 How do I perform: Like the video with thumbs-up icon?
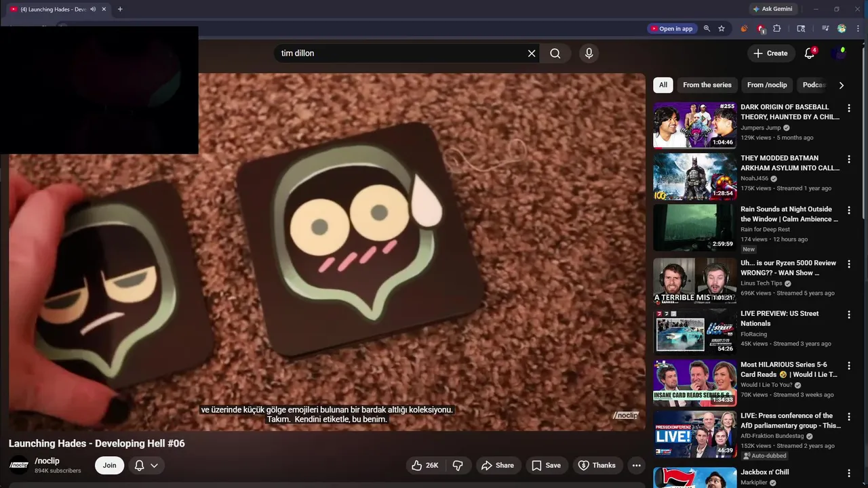tap(417, 465)
